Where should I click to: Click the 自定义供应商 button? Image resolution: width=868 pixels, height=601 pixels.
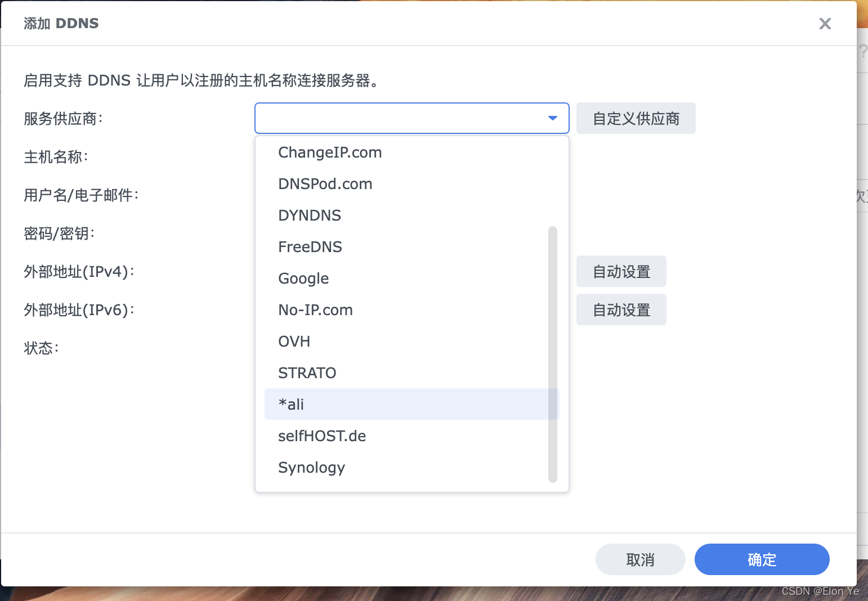[636, 118]
